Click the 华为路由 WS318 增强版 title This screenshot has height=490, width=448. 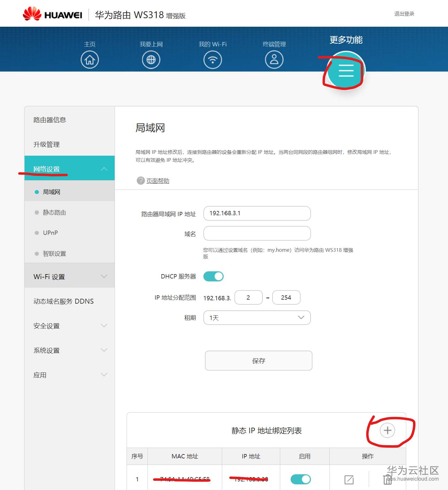pyautogui.click(x=140, y=15)
